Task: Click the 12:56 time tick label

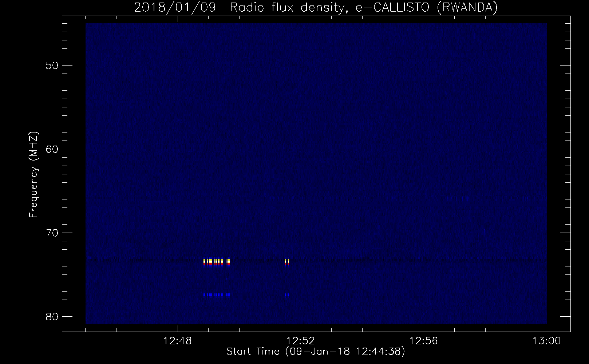Action: pyautogui.click(x=424, y=341)
